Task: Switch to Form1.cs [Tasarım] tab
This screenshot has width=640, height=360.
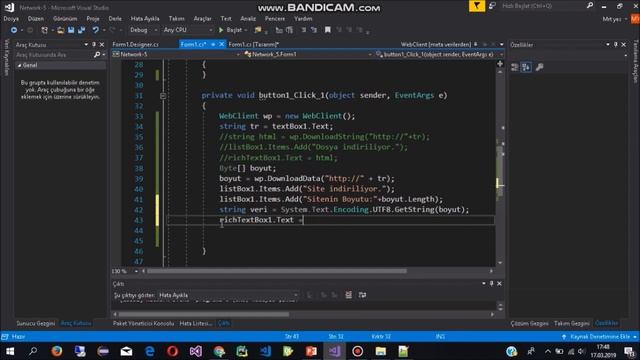Action: point(253,44)
